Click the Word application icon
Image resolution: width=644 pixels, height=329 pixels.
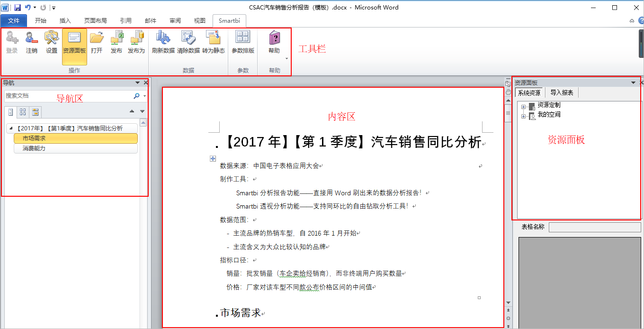pos(5,8)
